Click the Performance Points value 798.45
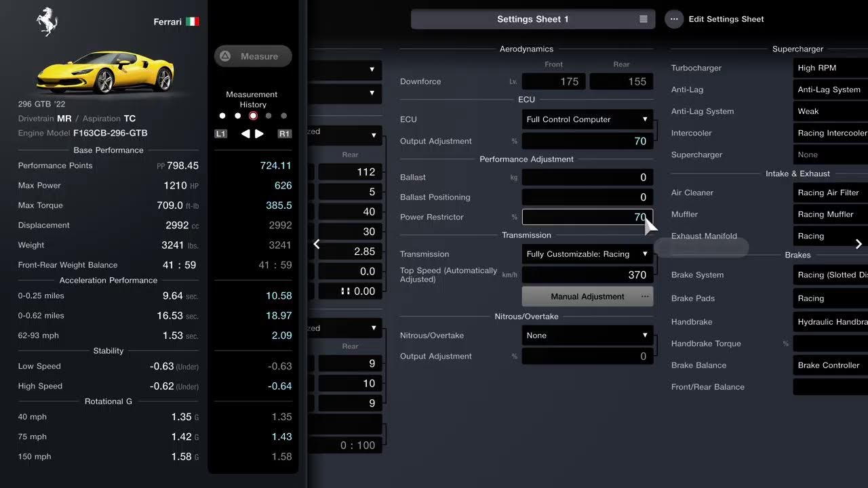Screen dimensions: 868x488 point(182,165)
